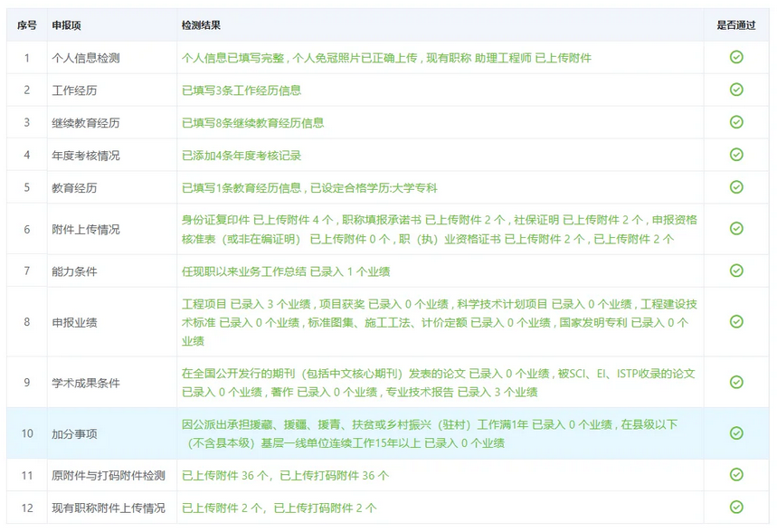This screenshot has width=777, height=532.
Task: Click the pass checkmark for 能力条件
Action: pos(736,271)
